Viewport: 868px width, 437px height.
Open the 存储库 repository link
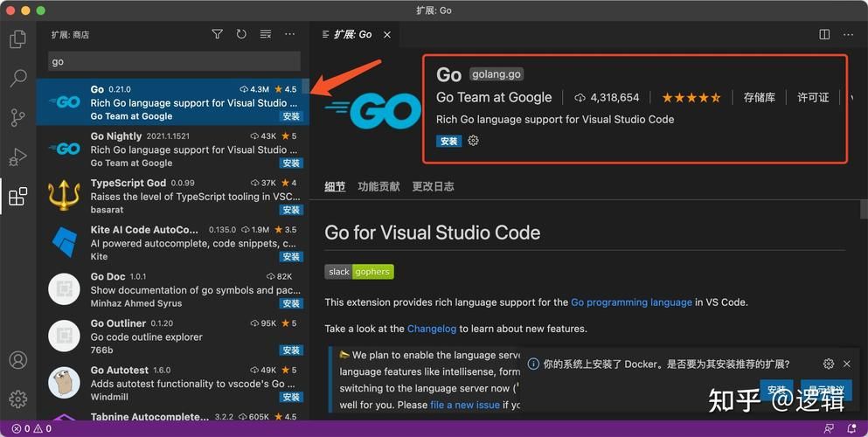coord(760,98)
